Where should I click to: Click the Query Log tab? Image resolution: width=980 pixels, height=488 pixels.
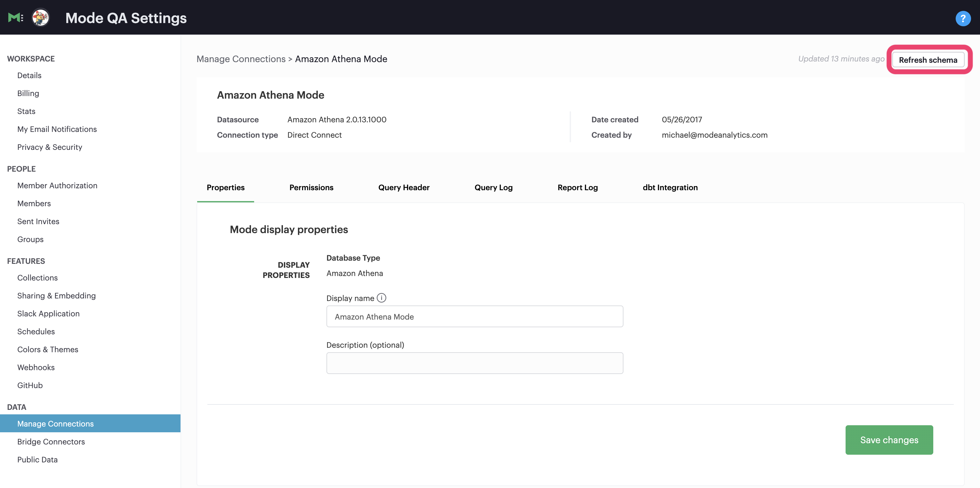[493, 187]
